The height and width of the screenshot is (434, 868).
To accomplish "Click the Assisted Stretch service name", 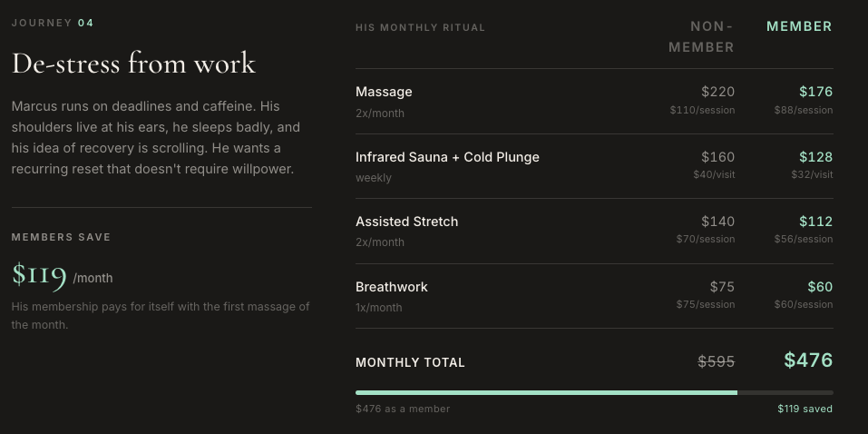I will pyautogui.click(x=407, y=222).
